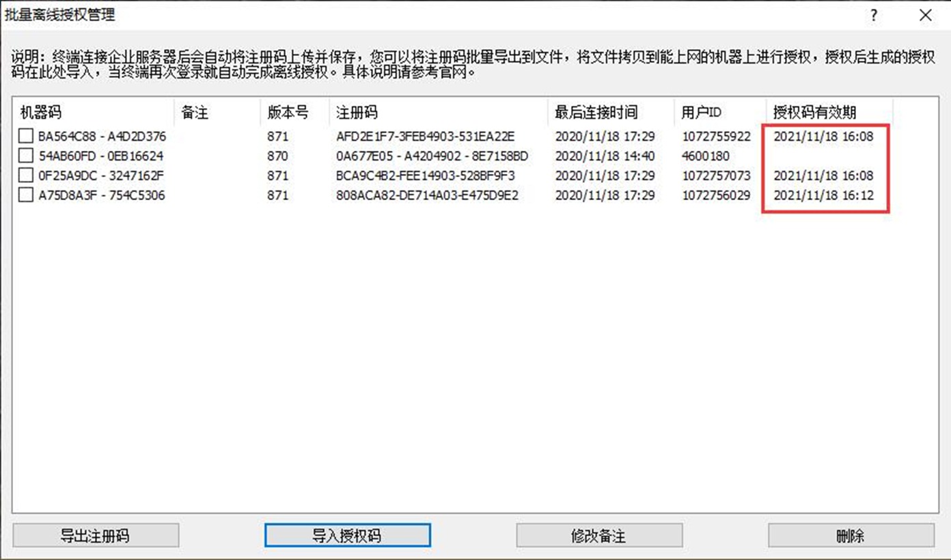Click the 导出注册码 button
The image size is (951, 560).
point(96,535)
